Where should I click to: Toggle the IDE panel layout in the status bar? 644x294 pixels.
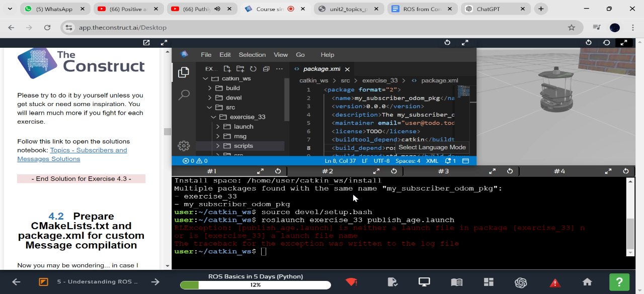(x=465, y=161)
